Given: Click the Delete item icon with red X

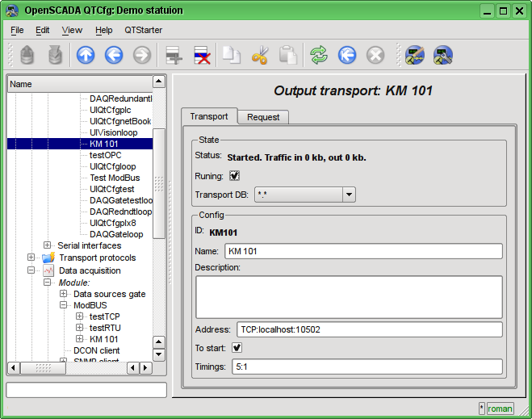Looking at the screenshot, I should (x=202, y=55).
